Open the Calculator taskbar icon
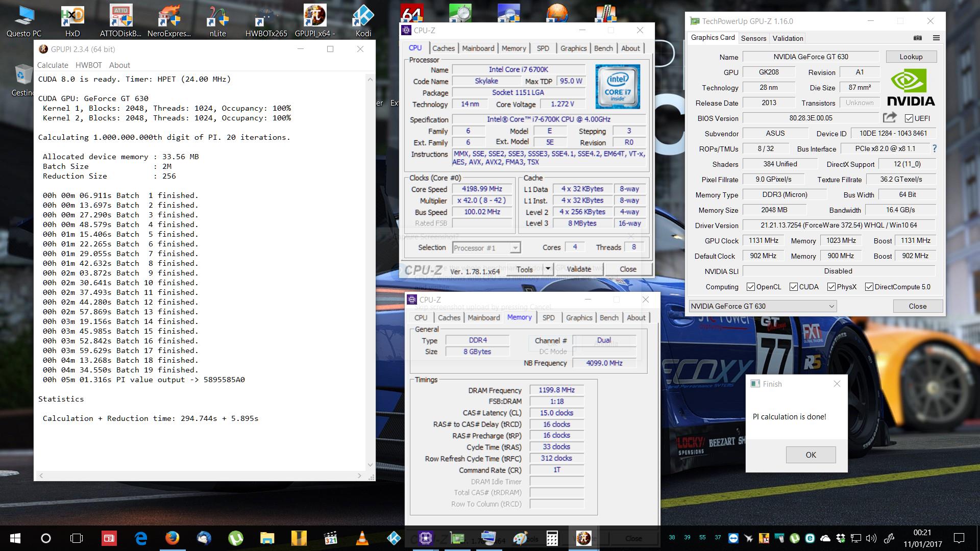 (x=552, y=538)
